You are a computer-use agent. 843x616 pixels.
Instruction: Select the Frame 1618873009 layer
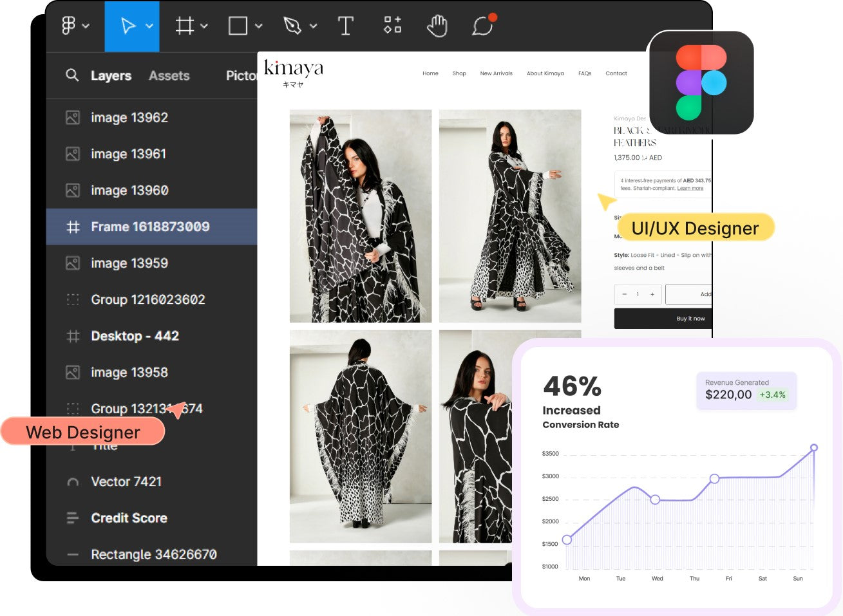(150, 227)
